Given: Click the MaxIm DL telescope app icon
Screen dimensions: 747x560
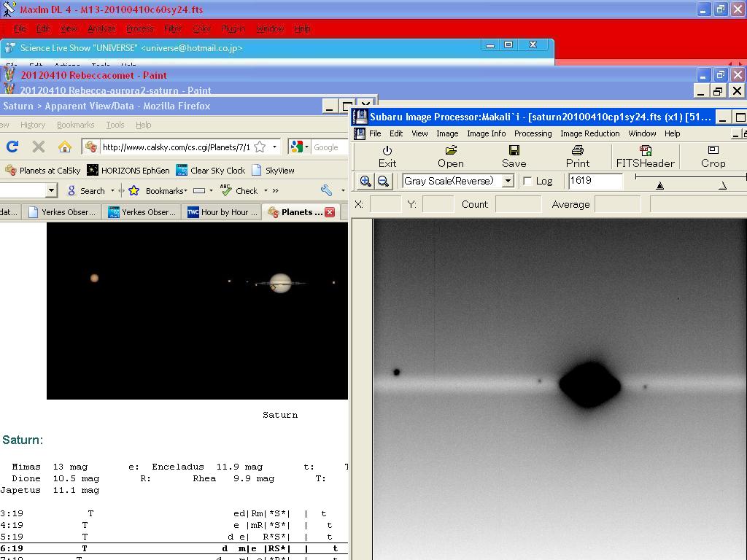Looking at the screenshot, I should pyautogui.click(x=9, y=9).
